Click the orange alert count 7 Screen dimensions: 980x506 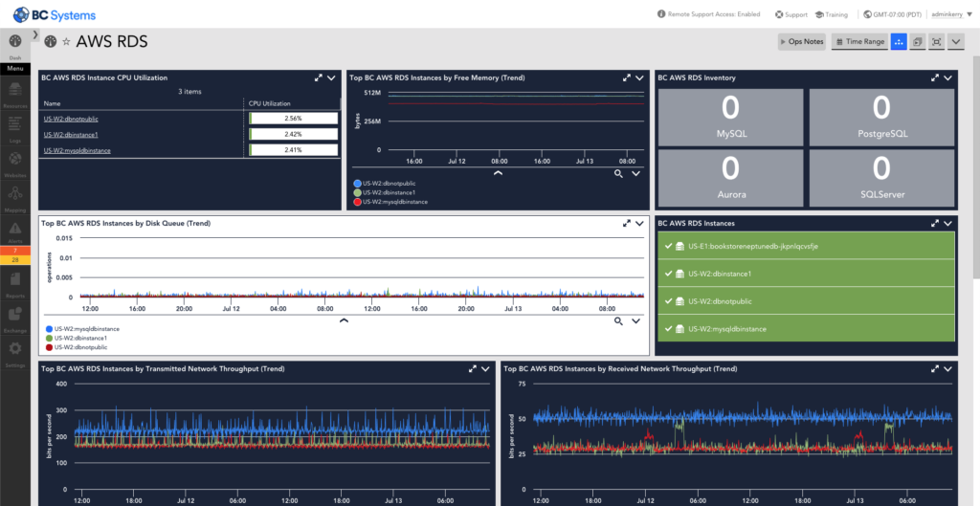click(x=15, y=251)
